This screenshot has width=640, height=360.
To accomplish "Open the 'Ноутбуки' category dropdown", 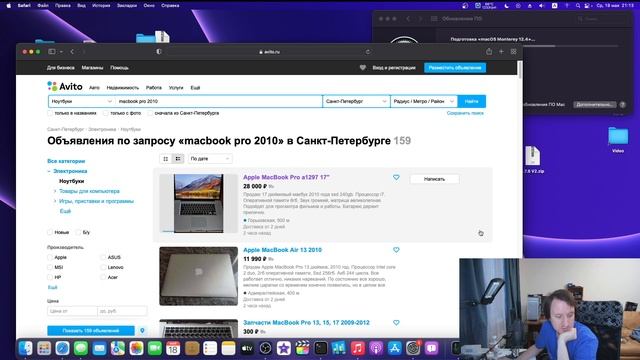I will 82,101.
